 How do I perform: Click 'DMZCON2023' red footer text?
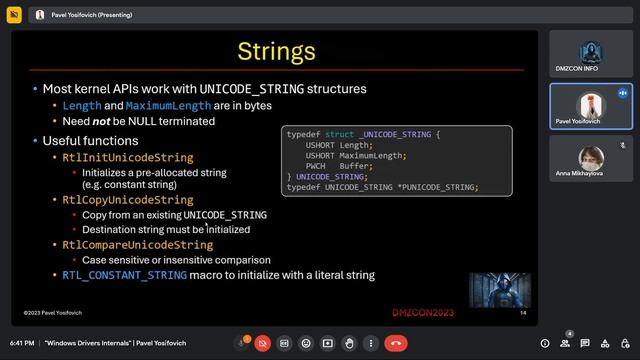pos(423,313)
